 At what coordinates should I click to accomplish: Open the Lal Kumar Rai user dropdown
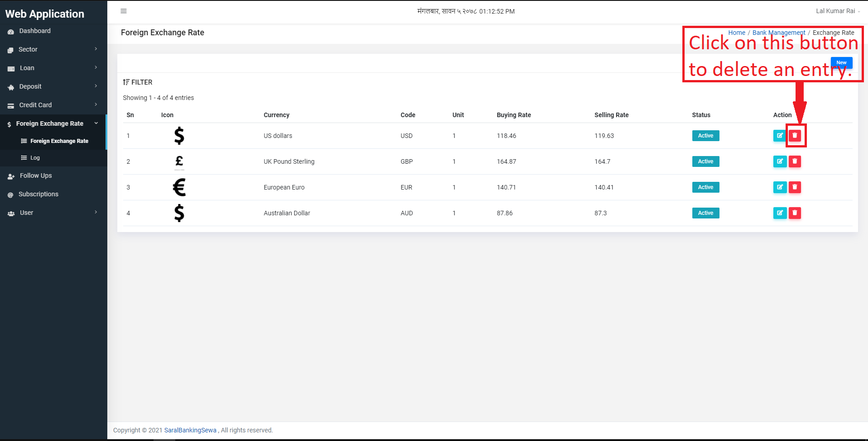pos(838,11)
